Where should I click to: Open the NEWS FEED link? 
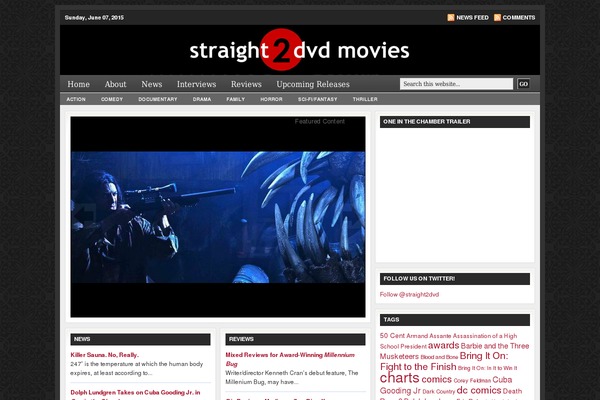click(x=472, y=18)
